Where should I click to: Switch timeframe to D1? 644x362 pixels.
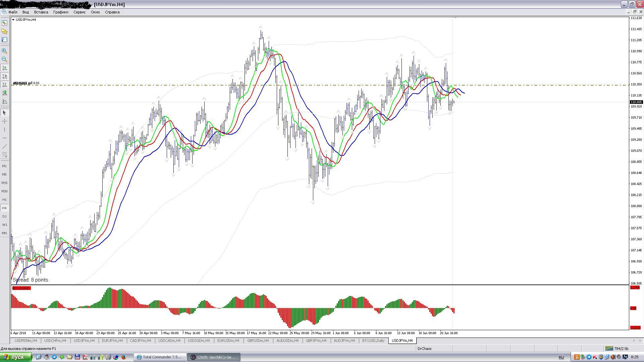[4, 216]
